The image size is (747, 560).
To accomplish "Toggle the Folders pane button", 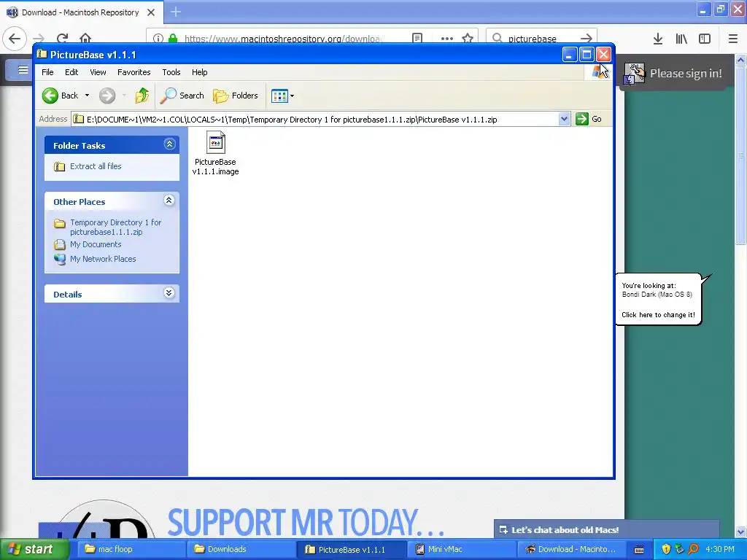I will 236,96.
